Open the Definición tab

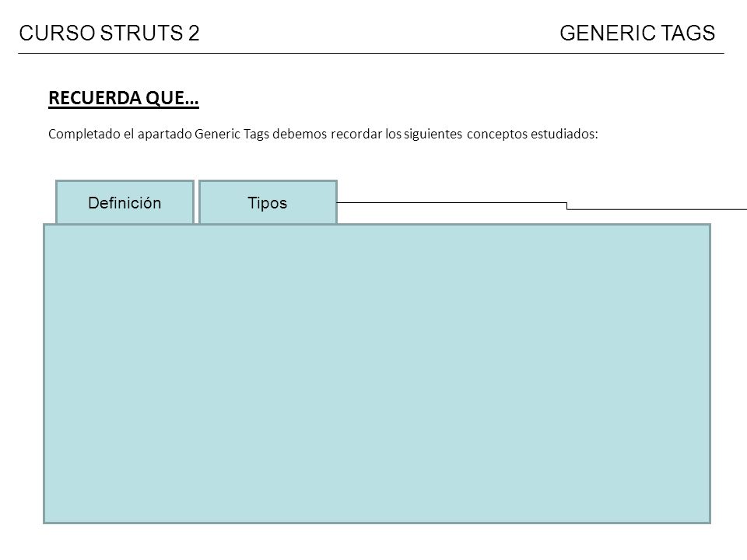coord(124,202)
